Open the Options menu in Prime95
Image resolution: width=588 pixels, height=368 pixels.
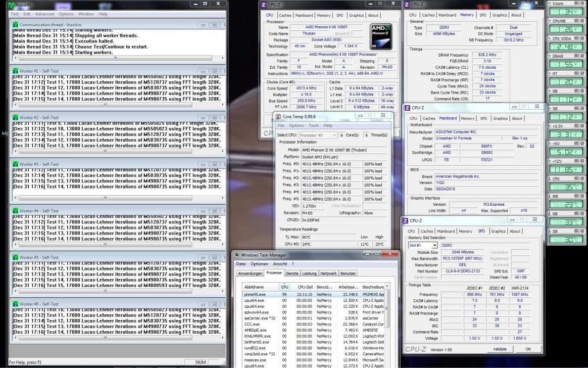(66, 14)
